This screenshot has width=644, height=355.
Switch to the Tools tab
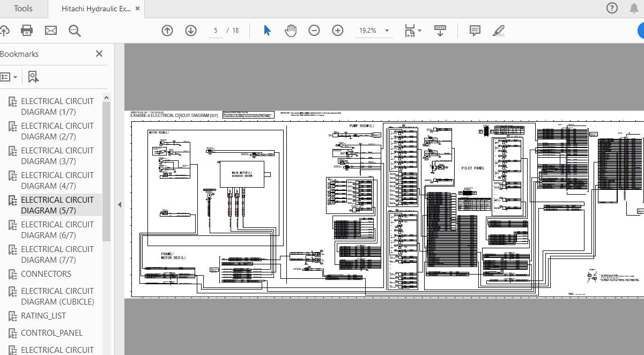pyautogui.click(x=23, y=9)
